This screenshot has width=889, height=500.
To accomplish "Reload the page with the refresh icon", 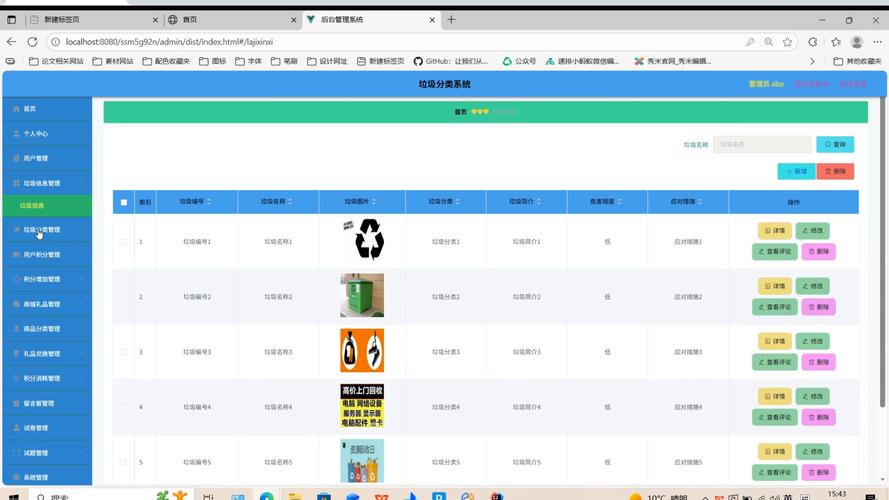I will (32, 42).
